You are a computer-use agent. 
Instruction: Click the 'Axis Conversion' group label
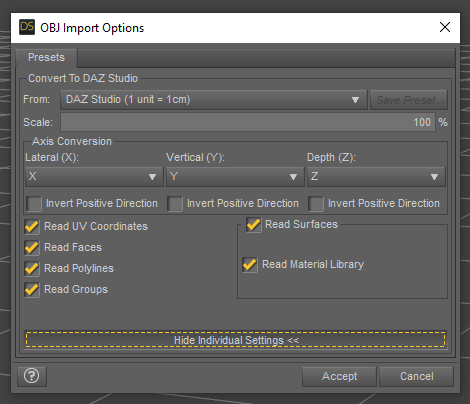[x=72, y=141]
